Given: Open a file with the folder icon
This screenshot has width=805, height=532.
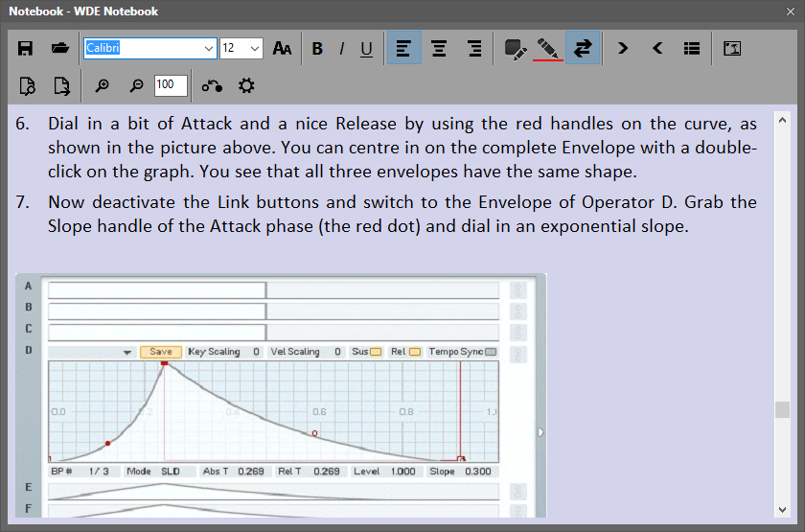Looking at the screenshot, I should pyautogui.click(x=60, y=48).
